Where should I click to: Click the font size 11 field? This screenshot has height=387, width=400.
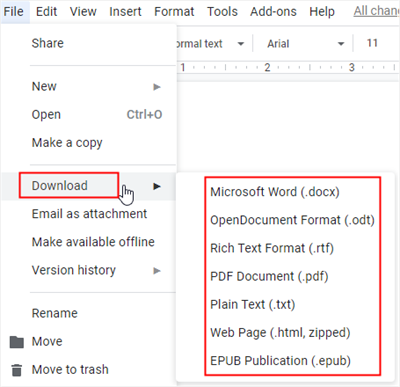click(372, 43)
